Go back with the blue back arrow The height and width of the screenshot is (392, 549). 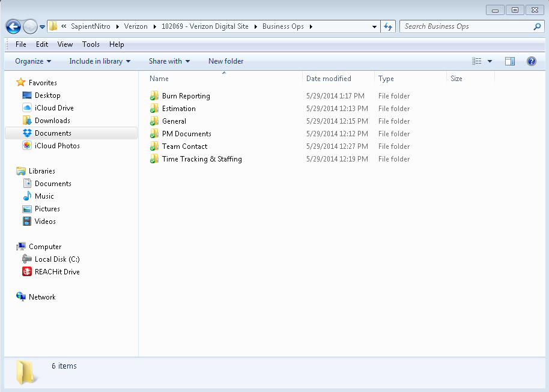click(x=13, y=26)
